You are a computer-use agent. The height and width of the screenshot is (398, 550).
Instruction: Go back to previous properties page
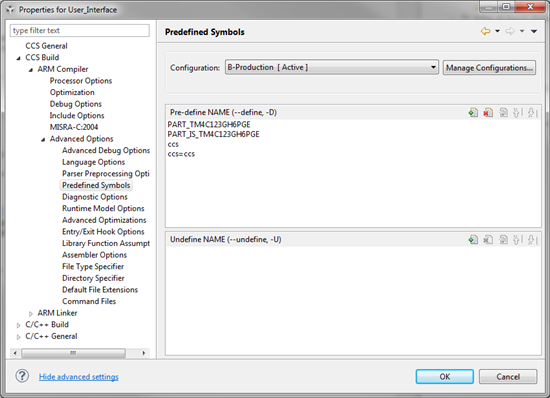click(485, 31)
